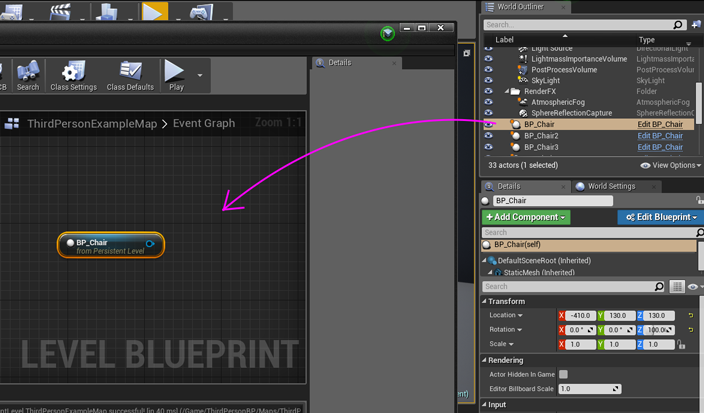This screenshot has height=413, width=704.
Task: Open the Type column dropdown in outliner
Action: tap(689, 43)
